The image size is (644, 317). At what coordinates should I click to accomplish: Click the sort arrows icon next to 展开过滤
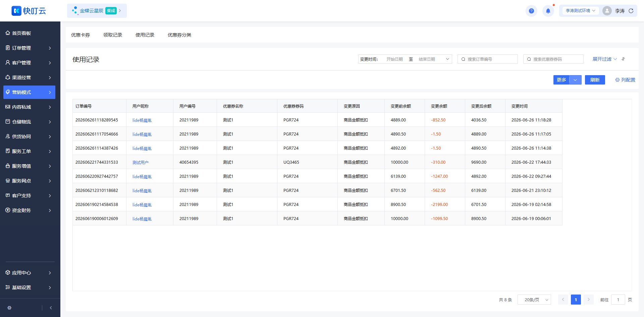(x=623, y=59)
